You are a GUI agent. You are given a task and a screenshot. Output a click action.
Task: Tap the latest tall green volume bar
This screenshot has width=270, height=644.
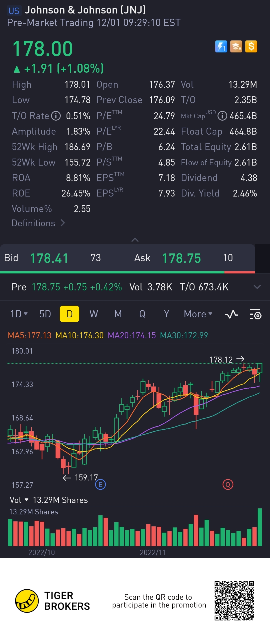tap(260, 527)
